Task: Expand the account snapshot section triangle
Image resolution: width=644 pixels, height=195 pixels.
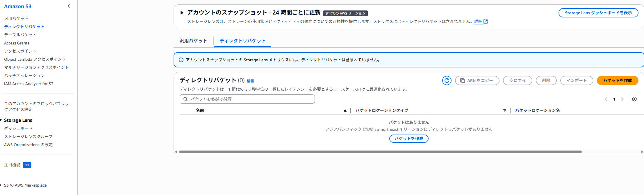Action: pyautogui.click(x=182, y=13)
